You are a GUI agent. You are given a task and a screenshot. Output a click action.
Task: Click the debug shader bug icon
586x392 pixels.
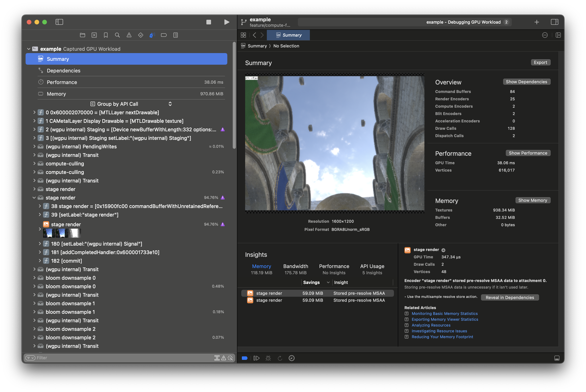pos(268,358)
